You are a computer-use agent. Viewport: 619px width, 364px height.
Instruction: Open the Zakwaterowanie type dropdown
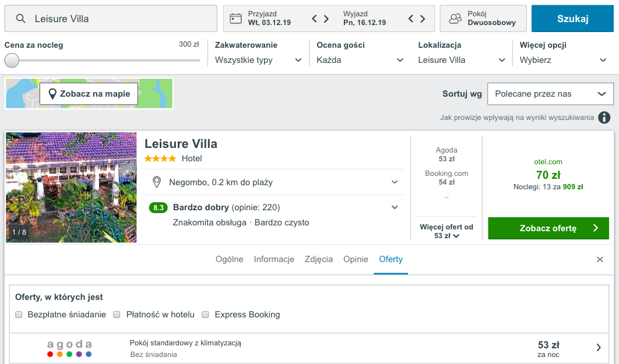pos(258,60)
